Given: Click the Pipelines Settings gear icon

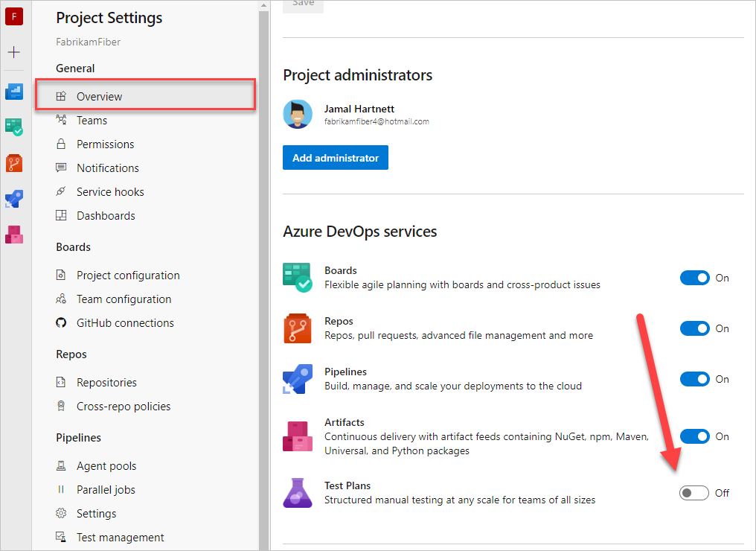Looking at the screenshot, I should (61, 513).
